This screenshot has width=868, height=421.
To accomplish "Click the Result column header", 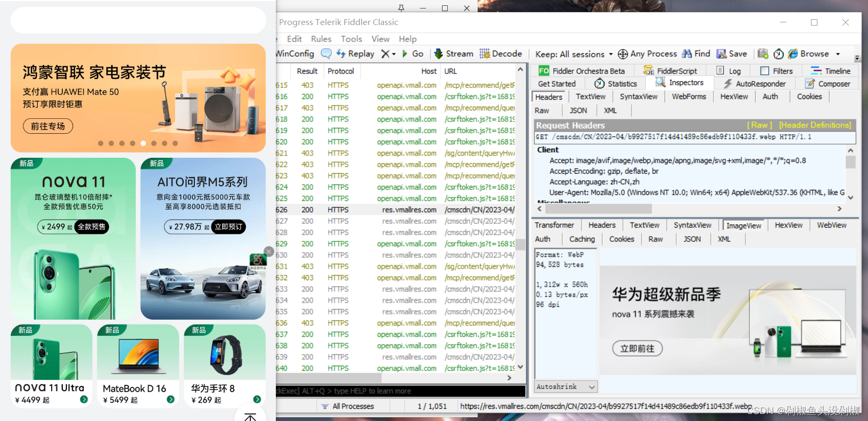I will click(x=307, y=71).
